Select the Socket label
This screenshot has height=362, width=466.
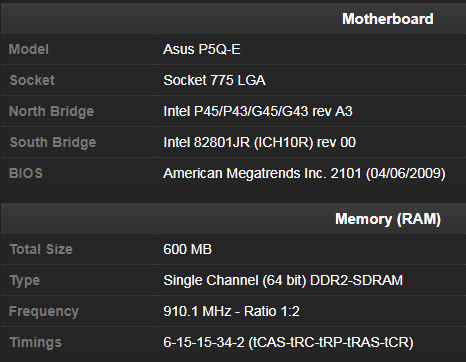pyautogui.click(x=32, y=80)
